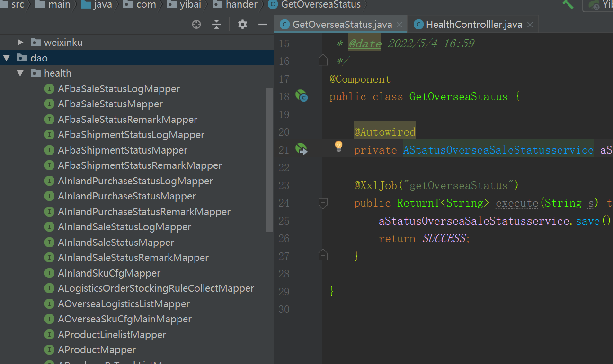Click 'yibai' in the breadcrumb path
Image resolution: width=613 pixels, height=364 pixels.
tap(190, 5)
